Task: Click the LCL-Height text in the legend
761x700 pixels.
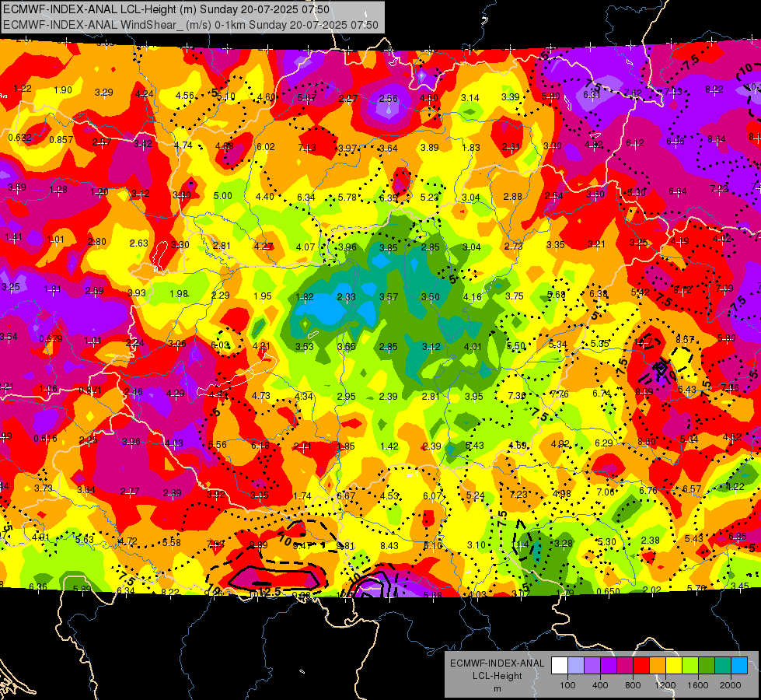Action: 497,676
